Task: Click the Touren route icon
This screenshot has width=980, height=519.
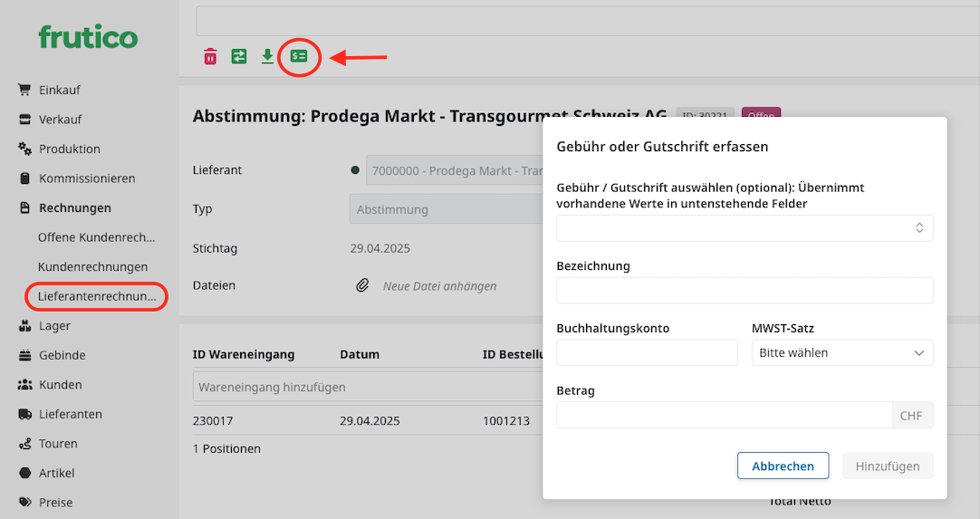Action: tap(24, 444)
